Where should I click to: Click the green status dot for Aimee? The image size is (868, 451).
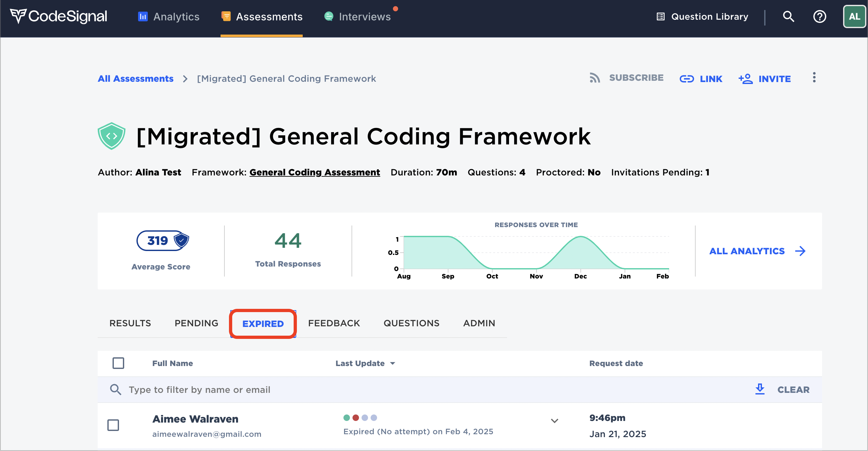[x=346, y=418]
